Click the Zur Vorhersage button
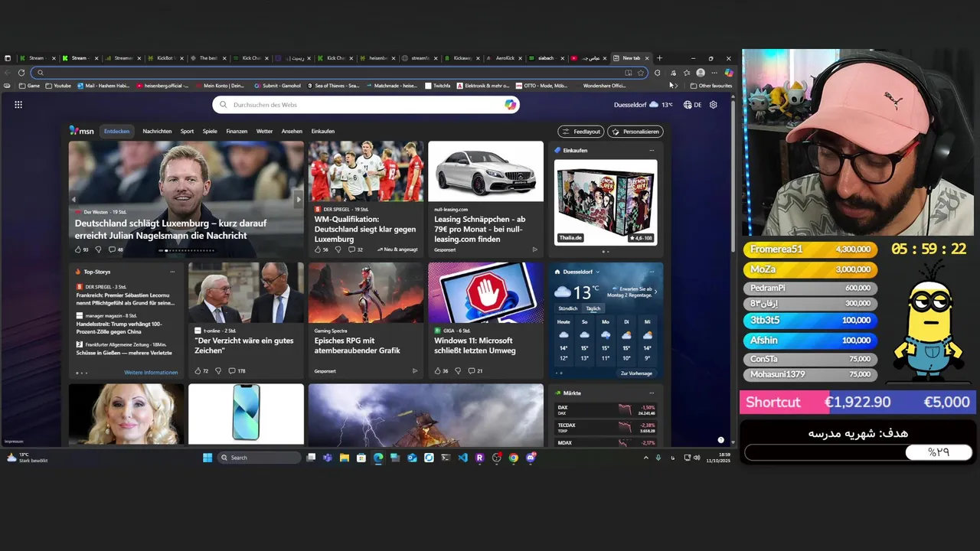Viewport: 980px width, 551px height. 636,373
